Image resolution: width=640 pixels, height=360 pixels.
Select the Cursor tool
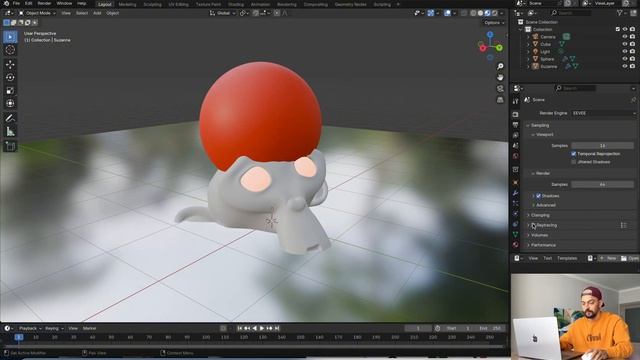point(10,50)
